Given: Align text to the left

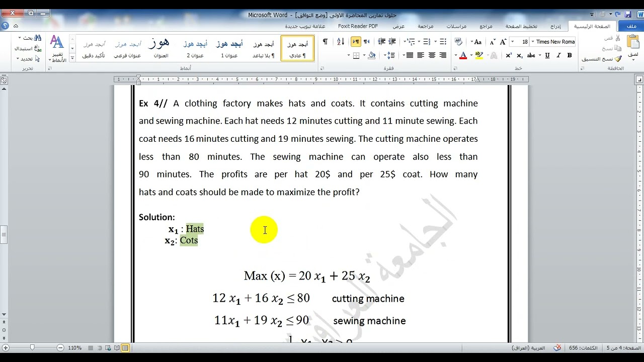Looking at the screenshot, I should [x=421, y=55].
